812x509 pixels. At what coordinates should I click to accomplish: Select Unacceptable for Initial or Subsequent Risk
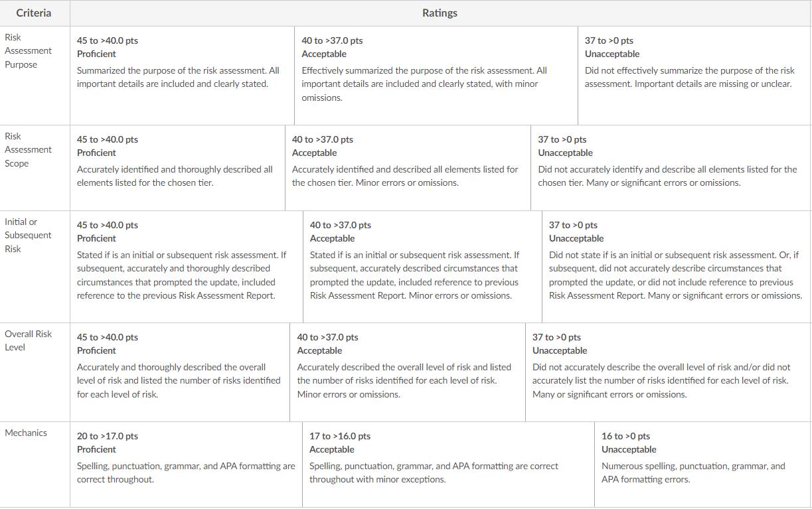(x=677, y=267)
